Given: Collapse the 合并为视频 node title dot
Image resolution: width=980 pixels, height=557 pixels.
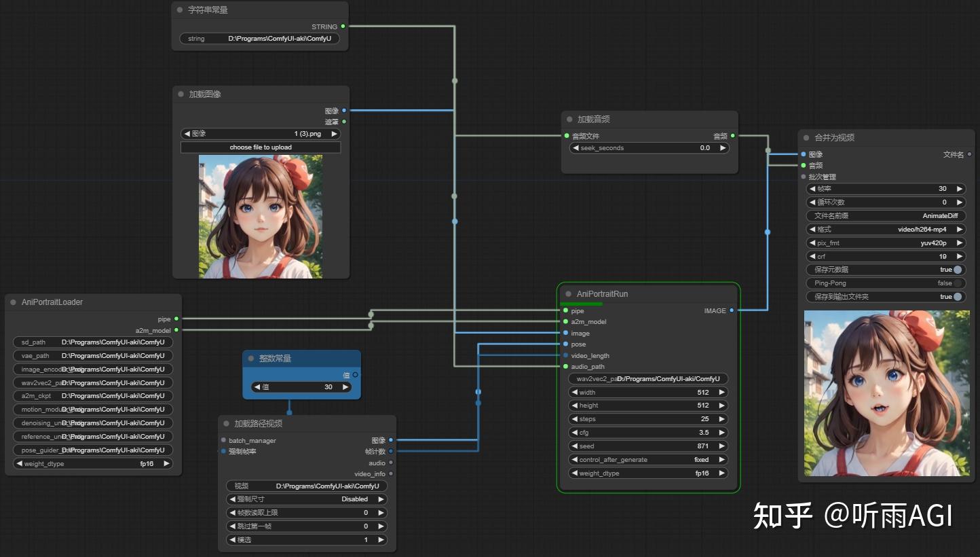Looking at the screenshot, I should (806, 137).
